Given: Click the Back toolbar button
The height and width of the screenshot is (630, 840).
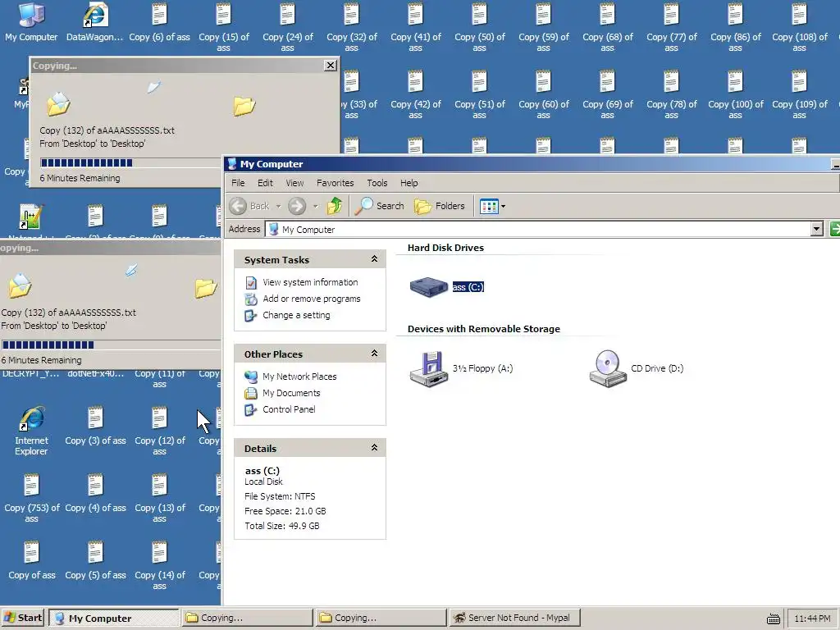Looking at the screenshot, I should coord(250,206).
